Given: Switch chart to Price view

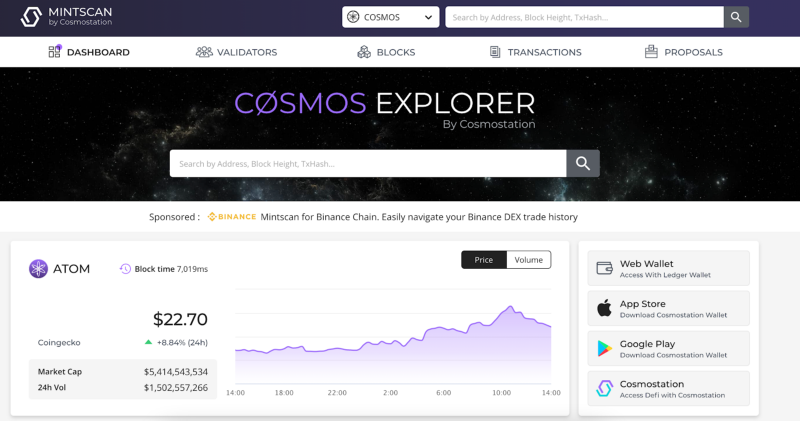Looking at the screenshot, I should (x=484, y=260).
